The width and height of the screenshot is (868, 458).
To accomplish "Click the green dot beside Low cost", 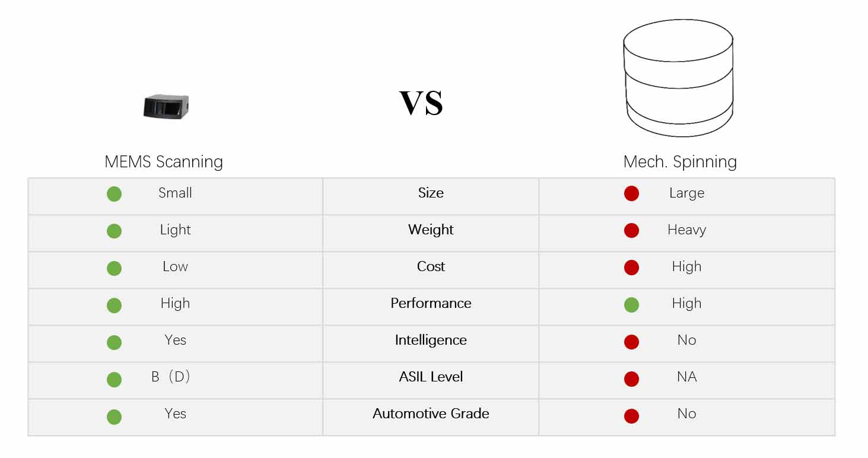I will [x=115, y=268].
